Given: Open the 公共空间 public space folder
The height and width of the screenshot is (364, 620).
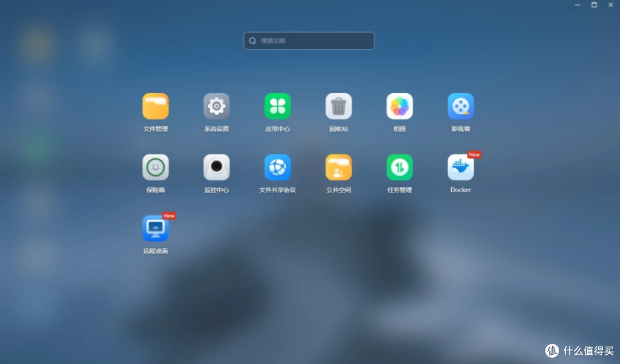Looking at the screenshot, I should point(339,168).
